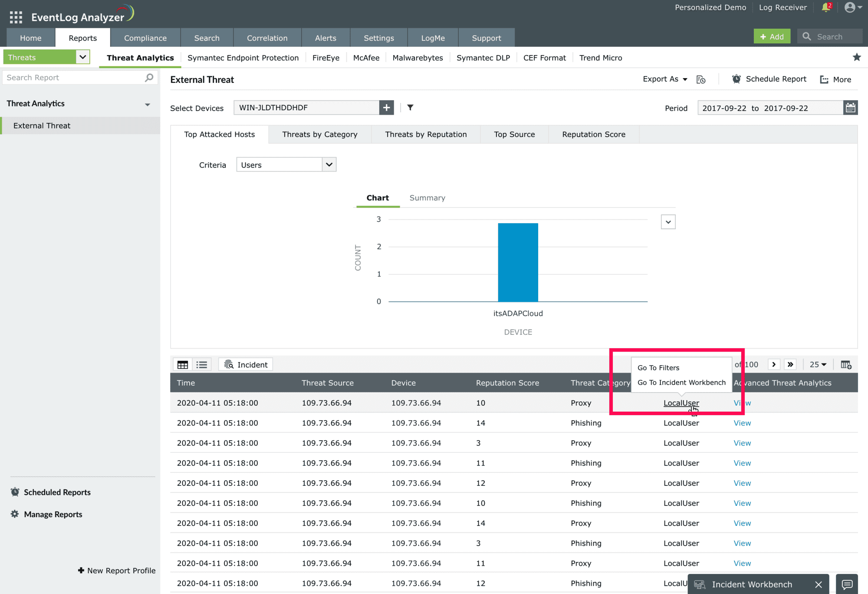This screenshot has height=594, width=868.
Task: Click the device filter funnel icon
Action: pyautogui.click(x=410, y=107)
